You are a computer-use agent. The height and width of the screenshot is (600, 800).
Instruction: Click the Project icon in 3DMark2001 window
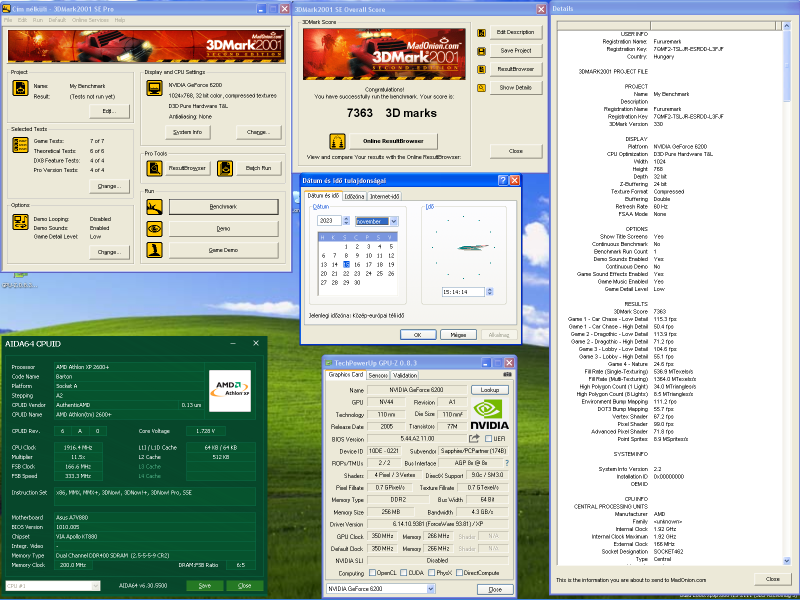pos(20,88)
